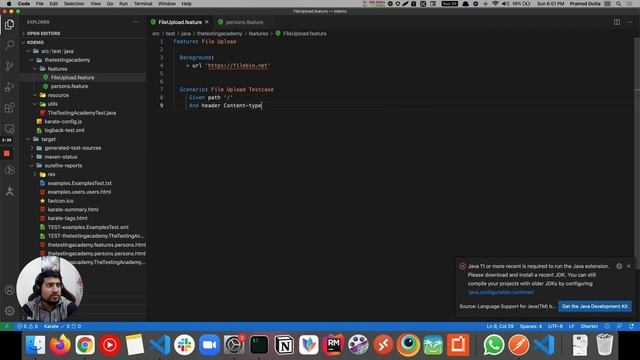This screenshot has width=640, height=360.
Task: Open TheTestingAcademyTest.java in the tree
Action: click(x=82, y=113)
